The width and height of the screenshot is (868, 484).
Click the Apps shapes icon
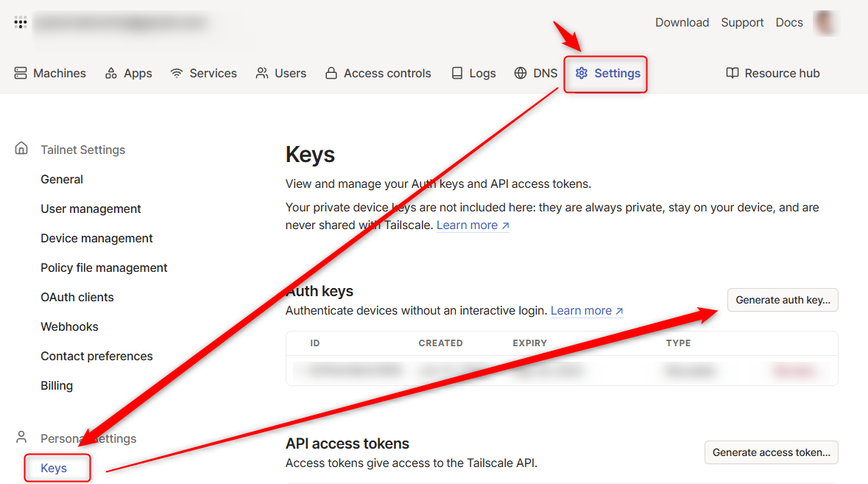[x=111, y=73]
